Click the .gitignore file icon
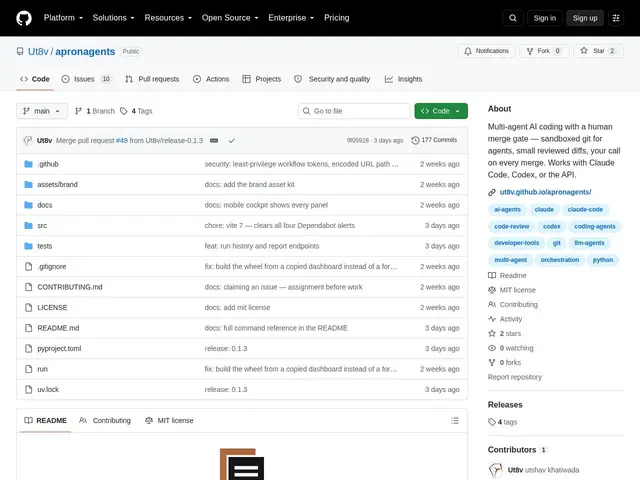640x480 pixels. click(x=28, y=267)
